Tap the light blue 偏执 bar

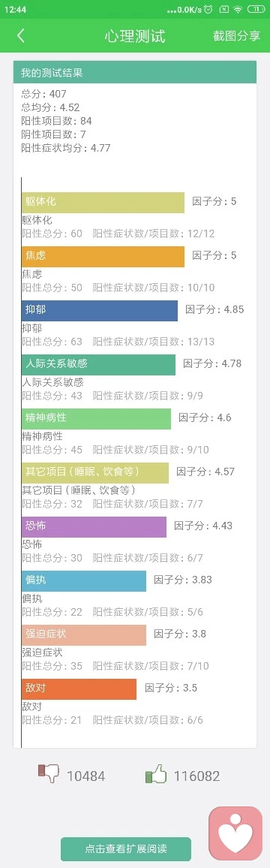84,581
